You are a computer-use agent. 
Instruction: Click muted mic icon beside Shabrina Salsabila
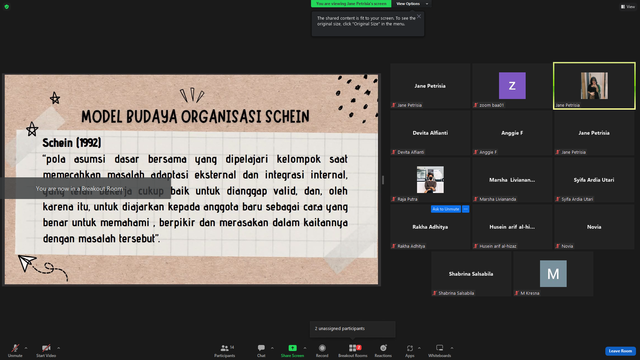pyautogui.click(x=435, y=293)
